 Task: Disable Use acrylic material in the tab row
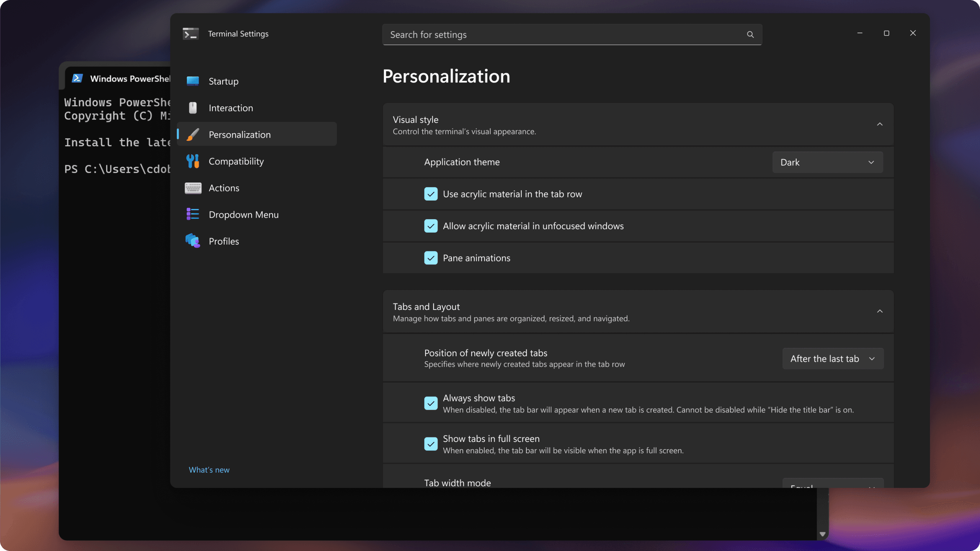[431, 194]
